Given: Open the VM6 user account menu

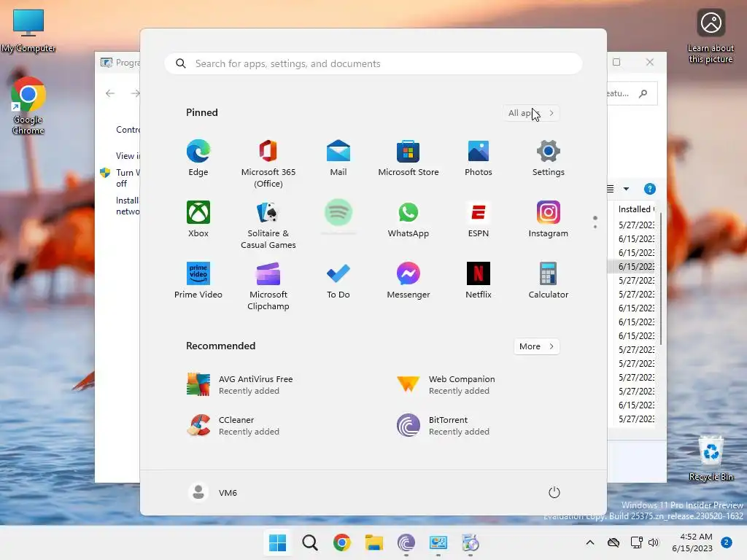Looking at the screenshot, I should pos(212,492).
